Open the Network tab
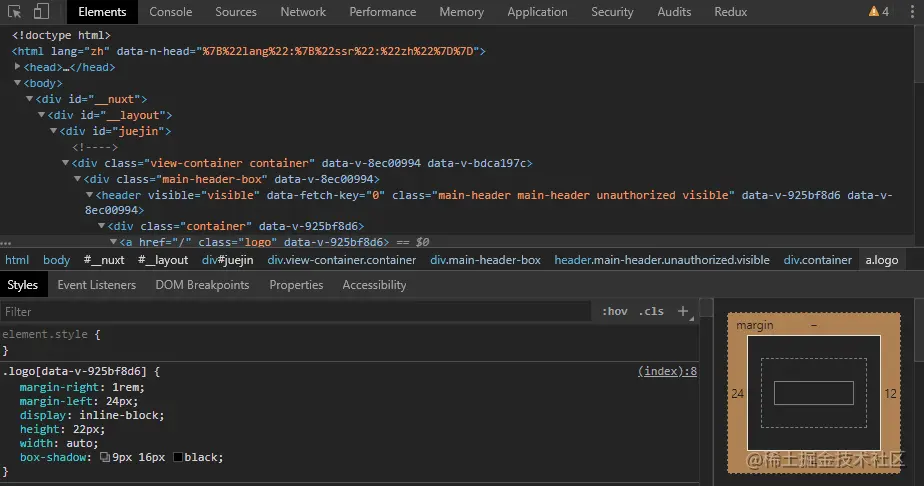 [x=303, y=12]
